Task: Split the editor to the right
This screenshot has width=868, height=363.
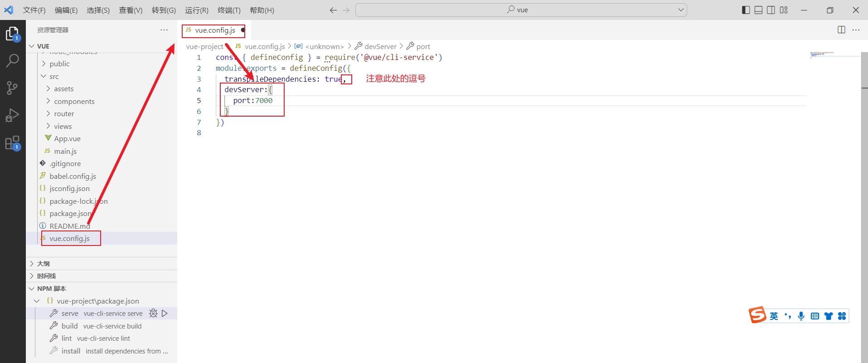Action: 841,30
